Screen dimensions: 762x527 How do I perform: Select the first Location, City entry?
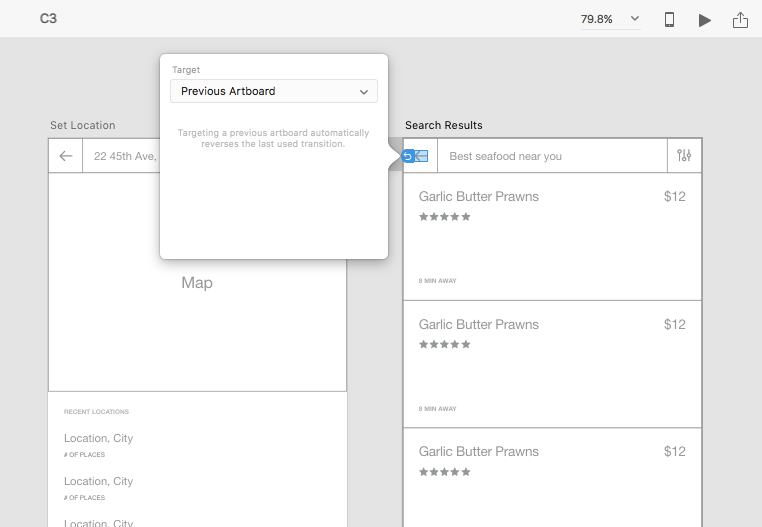coord(98,438)
